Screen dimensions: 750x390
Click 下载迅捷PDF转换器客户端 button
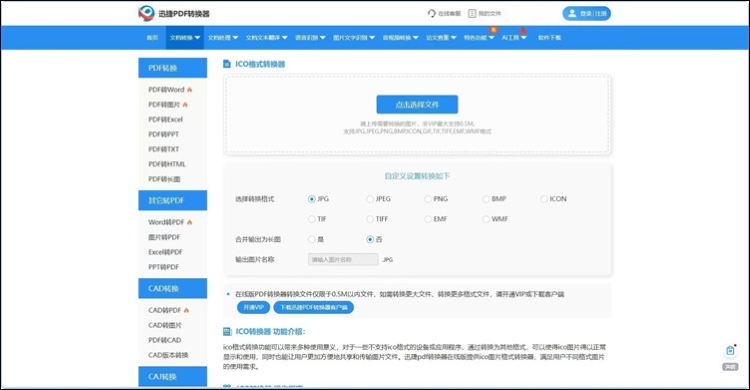coord(314,307)
